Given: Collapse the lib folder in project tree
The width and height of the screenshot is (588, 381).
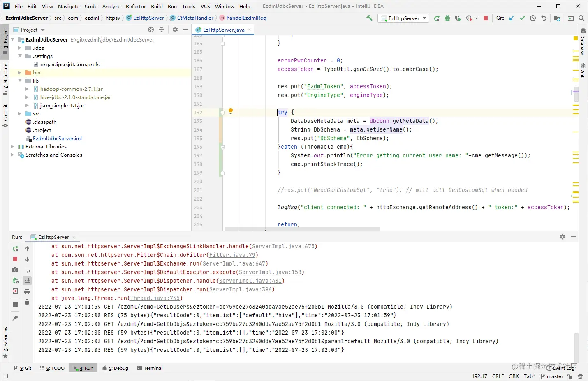Looking at the screenshot, I should pyautogui.click(x=20, y=81).
